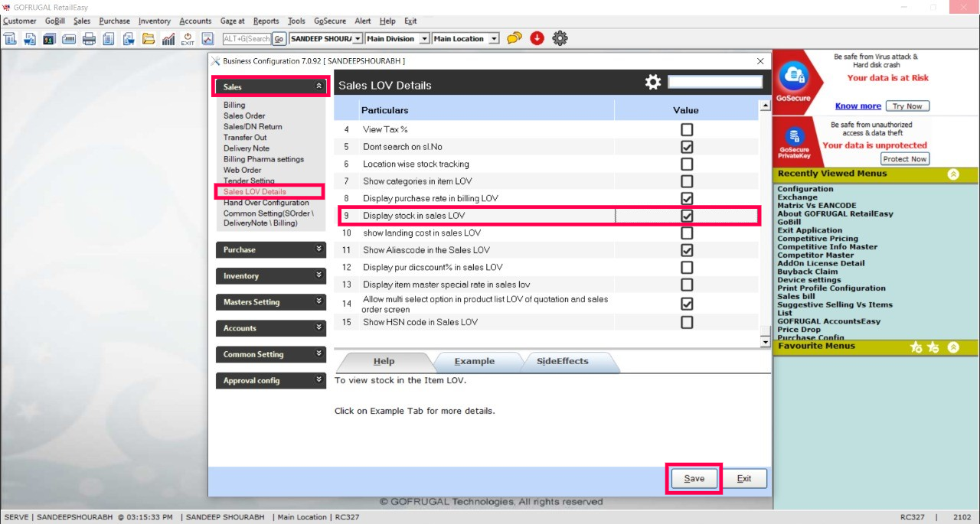This screenshot has height=524, width=980.
Task: Check Display pur dicscount% in sales LOV
Action: tap(687, 267)
